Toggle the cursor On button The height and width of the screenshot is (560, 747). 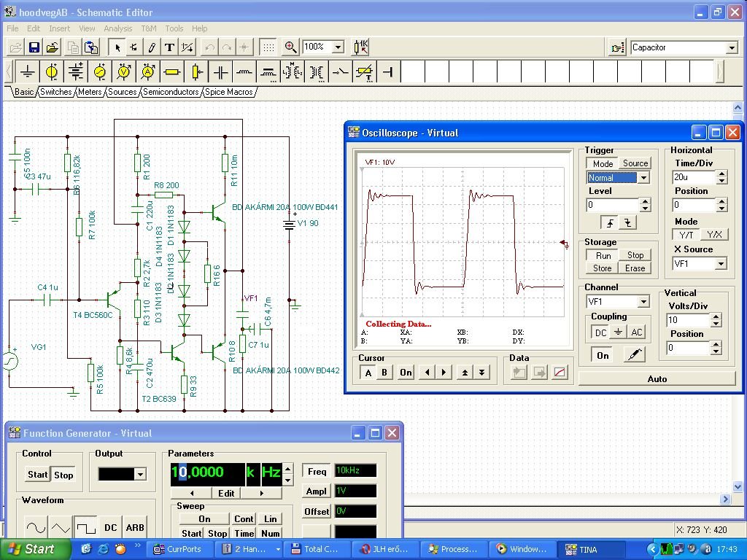(406, 373)
